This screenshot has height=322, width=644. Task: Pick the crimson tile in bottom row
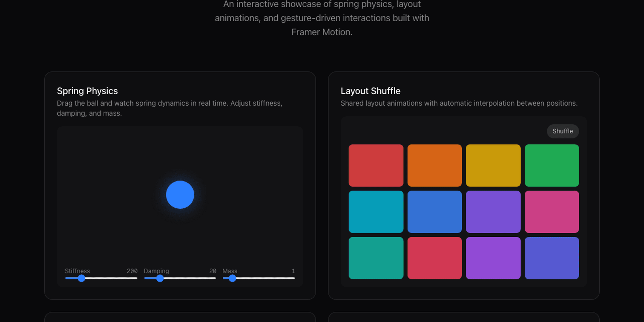point(434,258)
